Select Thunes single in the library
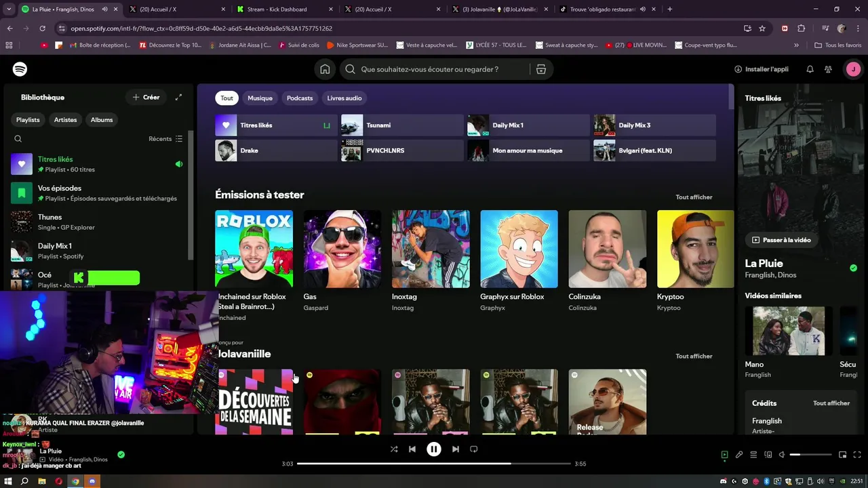The height and width of the screenshot is (488, 868). (x=98, y=222)
